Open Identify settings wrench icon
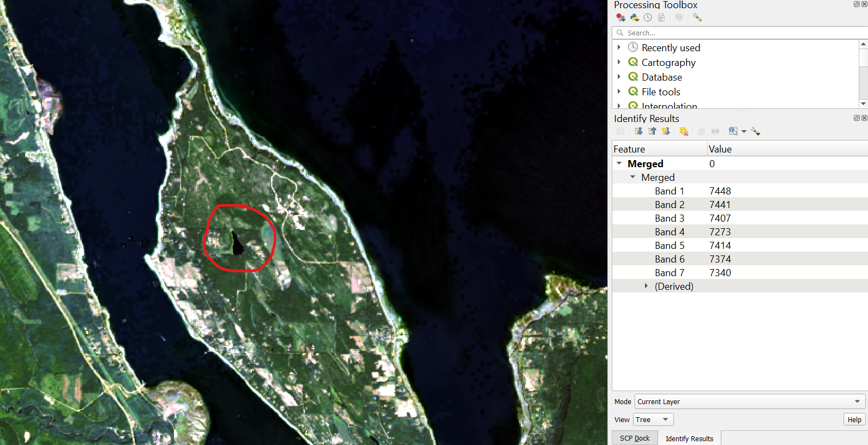The width and height of the screenshot is (868, 445). point(756,131)
